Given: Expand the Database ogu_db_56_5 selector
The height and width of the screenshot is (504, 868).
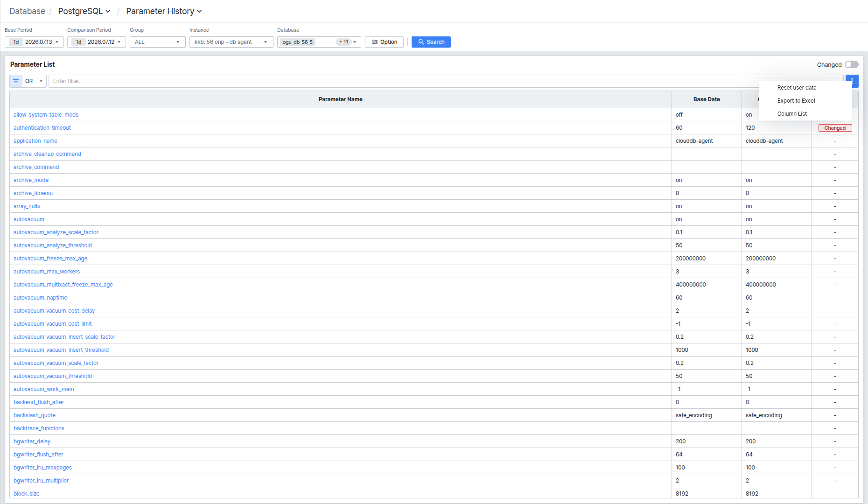Looking at the screenshot, I should [x=319, y=42].
